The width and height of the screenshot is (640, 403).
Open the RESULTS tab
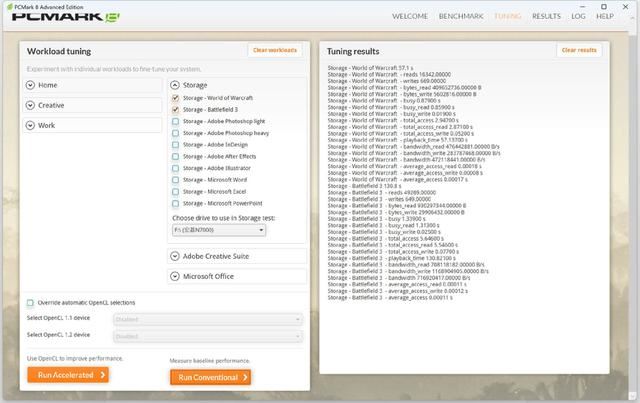point(547,17)
